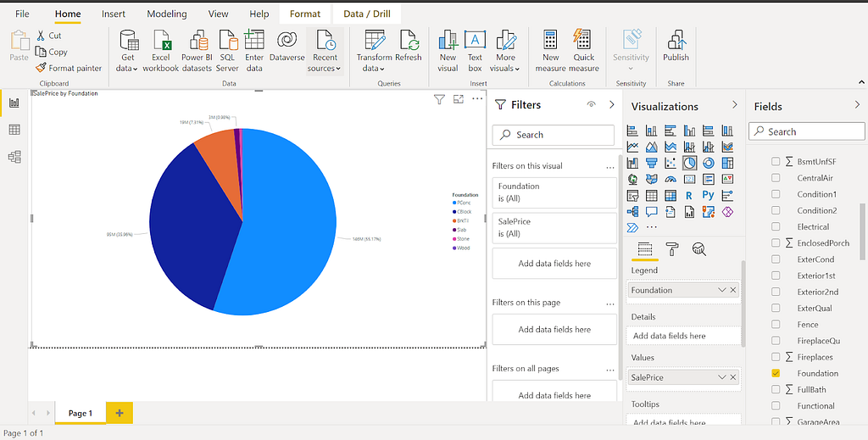Check the BsmtUnfSF field

coord(776,162)
